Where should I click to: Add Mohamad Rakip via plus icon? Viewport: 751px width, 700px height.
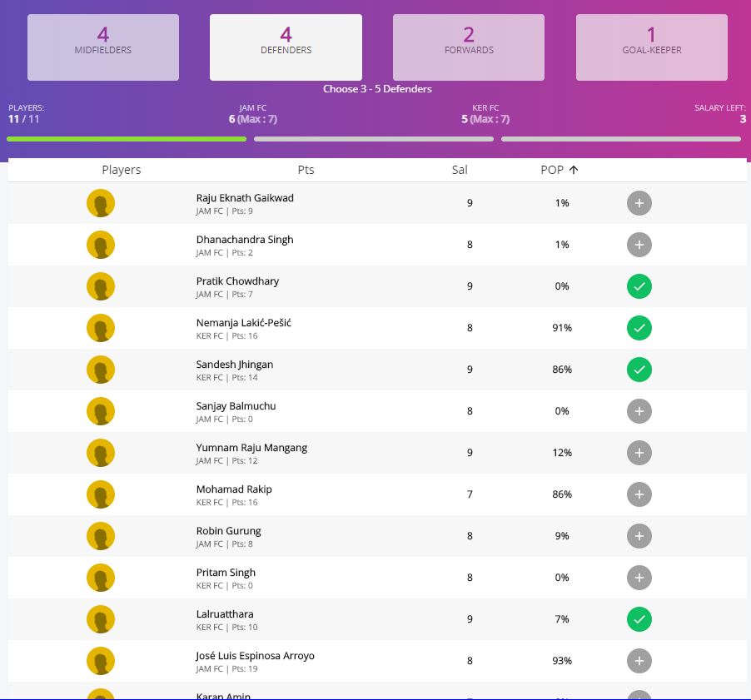(x=639, y=494)
